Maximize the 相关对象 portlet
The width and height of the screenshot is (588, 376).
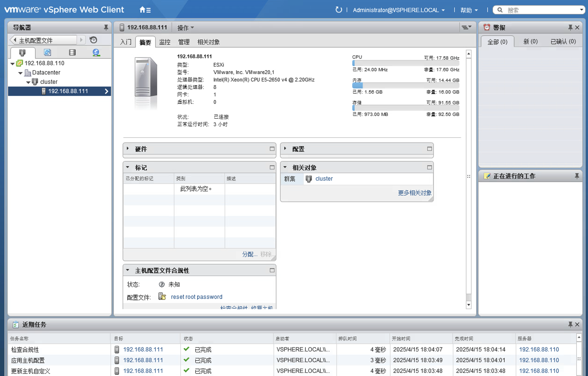tap(429, 167)
